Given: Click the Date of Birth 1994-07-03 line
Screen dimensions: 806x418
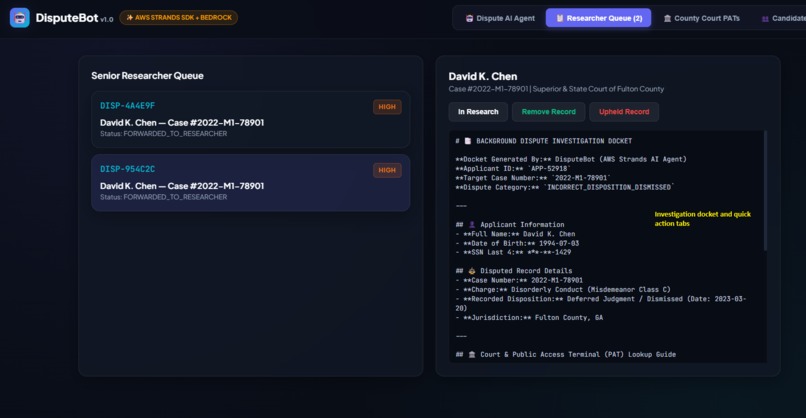Looking at the screenshot, I should [x=517, y=243].
